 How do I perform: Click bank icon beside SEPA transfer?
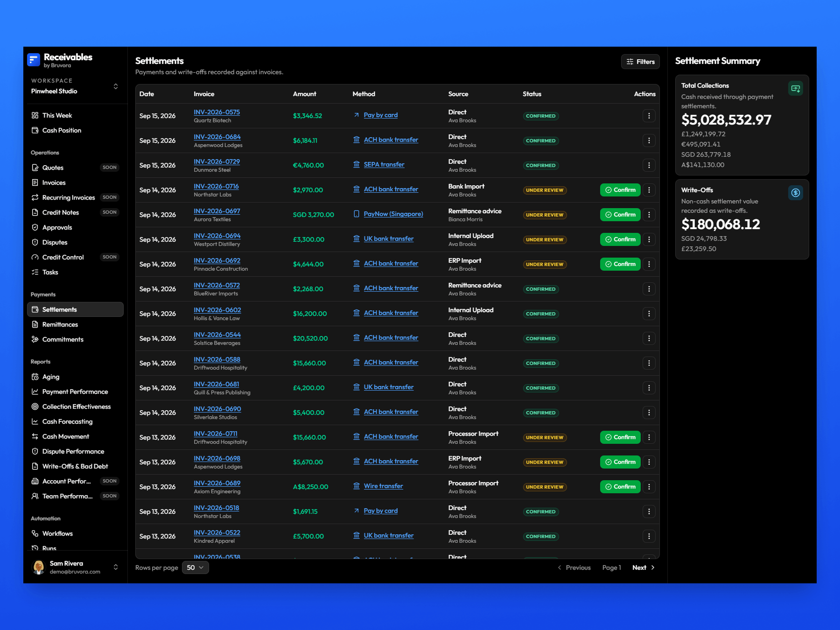(357, 164)
